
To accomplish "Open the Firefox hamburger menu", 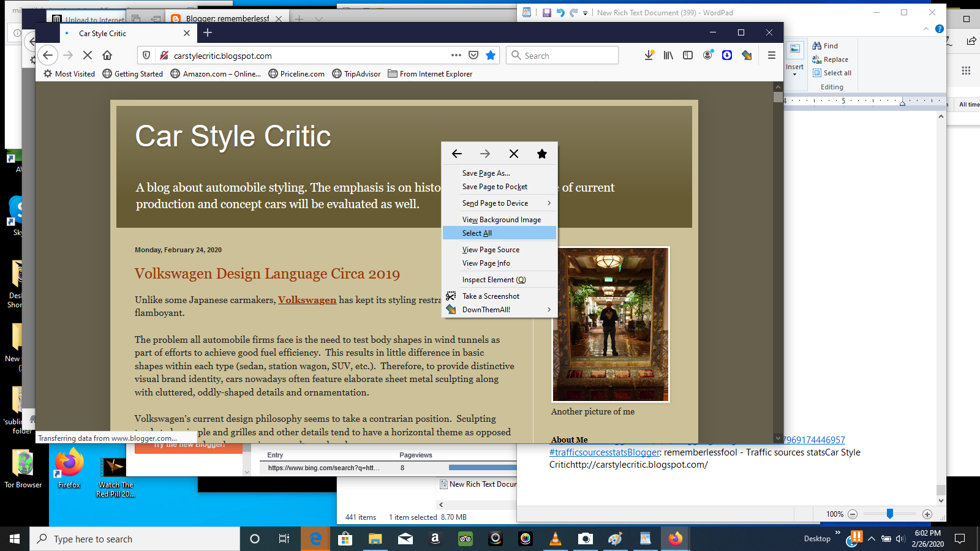I will click(x=772, y=55).
